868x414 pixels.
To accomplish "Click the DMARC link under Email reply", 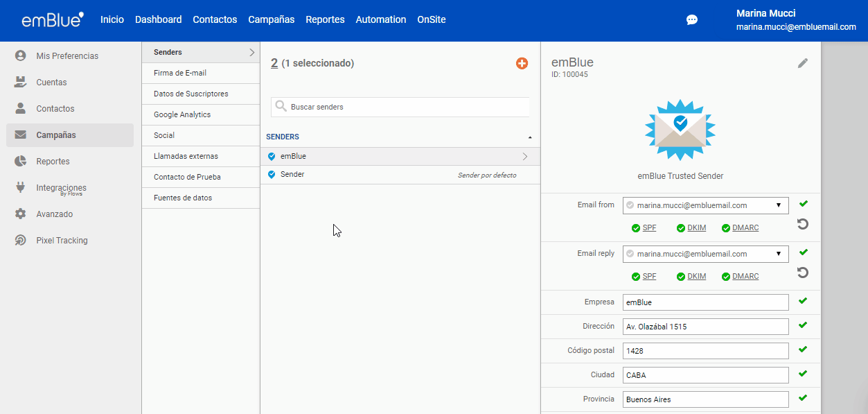I will tap(745, 277).
